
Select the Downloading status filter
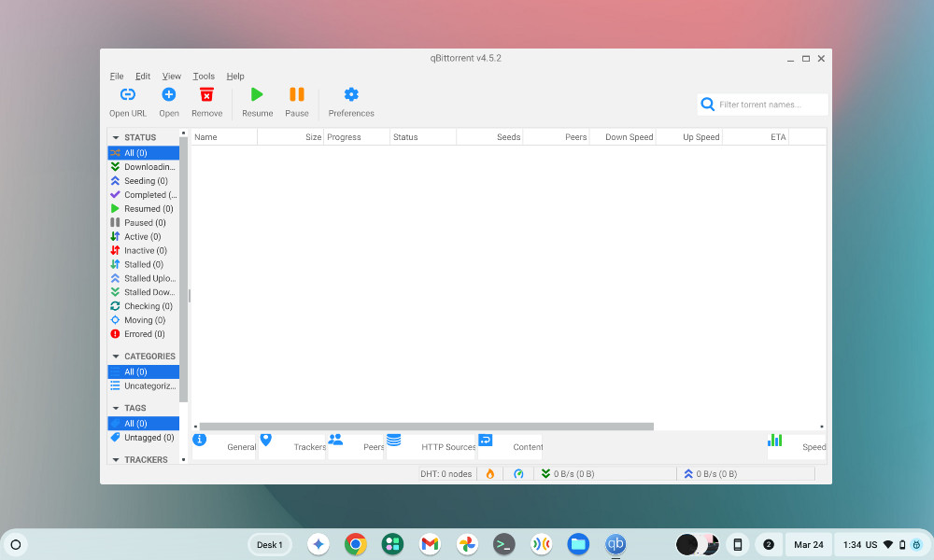pyautogui.click(x=144, y=167)
